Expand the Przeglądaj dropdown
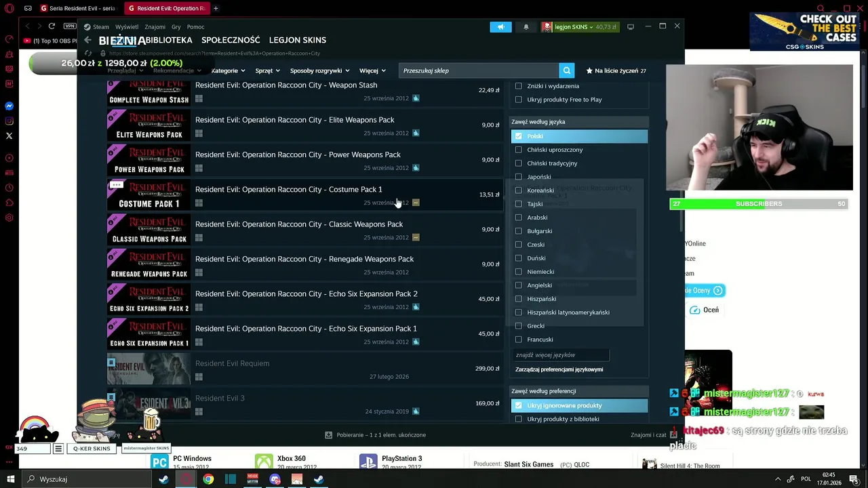This screenshot has width=868, height=488. point(125,70)
